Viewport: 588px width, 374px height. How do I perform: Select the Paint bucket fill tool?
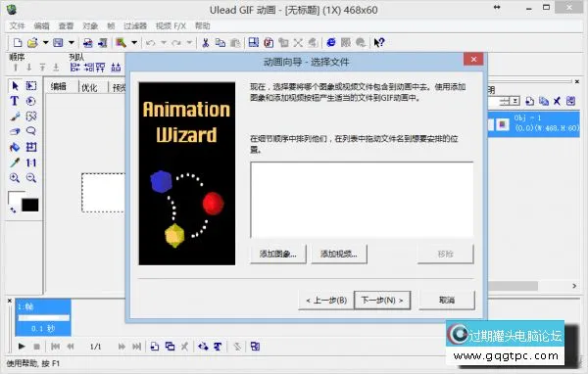[15, 147]
